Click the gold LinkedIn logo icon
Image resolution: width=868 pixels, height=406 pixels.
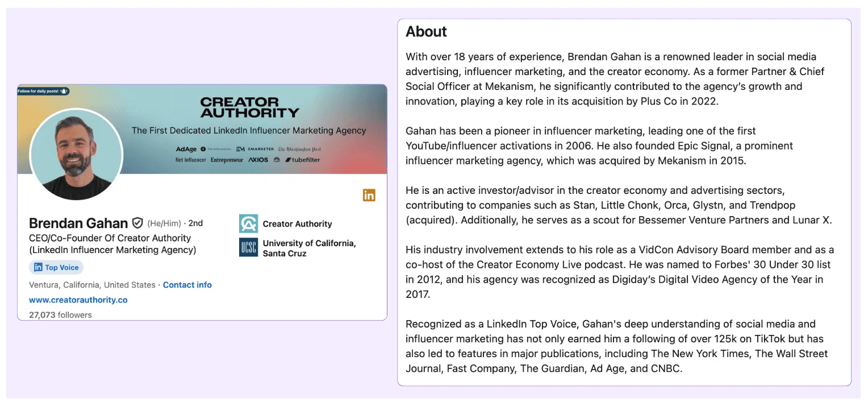click(369, 195)
